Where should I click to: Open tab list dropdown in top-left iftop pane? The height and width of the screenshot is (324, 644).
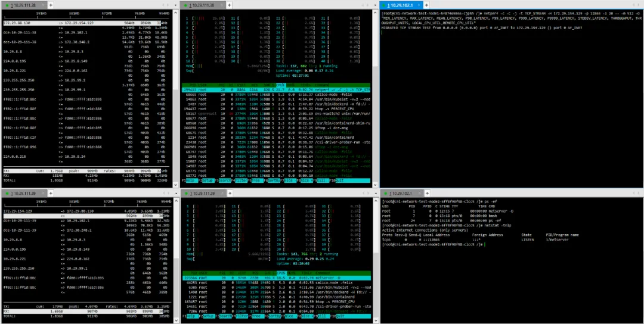point(176,5)
